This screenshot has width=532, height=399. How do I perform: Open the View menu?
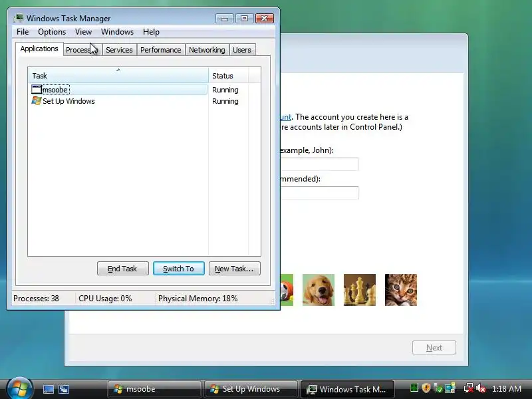tap(84, 32)
